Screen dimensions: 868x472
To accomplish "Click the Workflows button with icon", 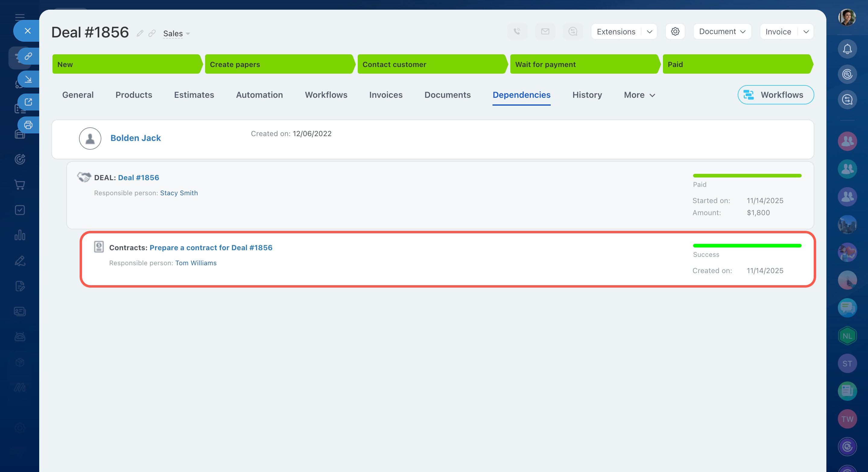I will (x=775, y=95).
